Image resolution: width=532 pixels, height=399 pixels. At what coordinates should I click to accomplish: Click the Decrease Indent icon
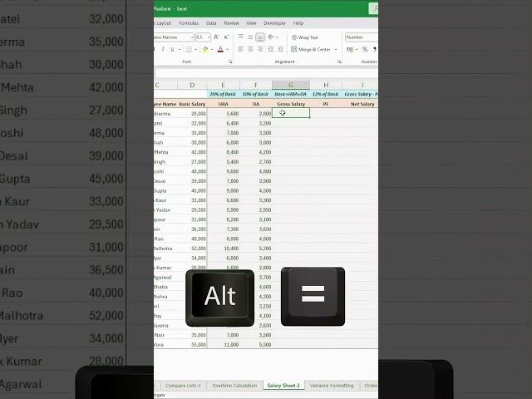(271, 50)
